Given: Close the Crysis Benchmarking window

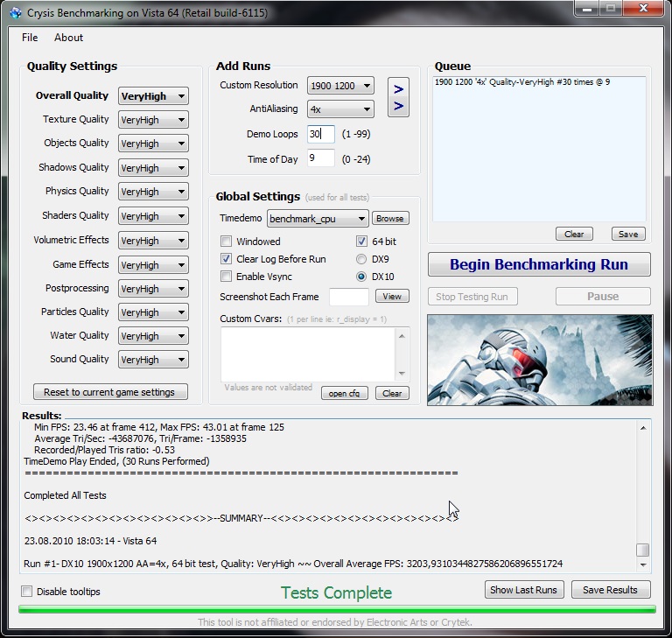Looking at the screenshot, I should (x=643, y=8).
